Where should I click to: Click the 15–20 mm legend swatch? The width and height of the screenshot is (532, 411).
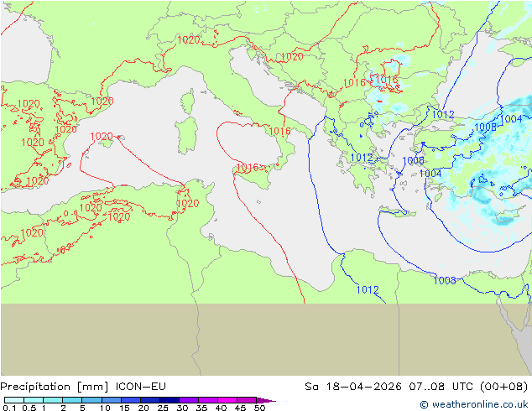131,400
